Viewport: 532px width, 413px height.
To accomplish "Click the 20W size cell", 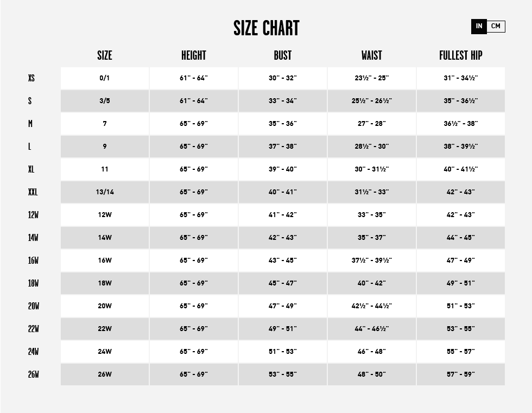I will (105, 306).
